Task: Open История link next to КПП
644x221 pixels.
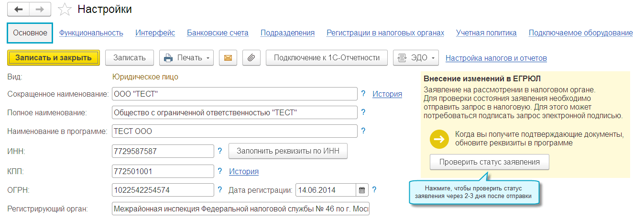Action: tap(244, 171)
